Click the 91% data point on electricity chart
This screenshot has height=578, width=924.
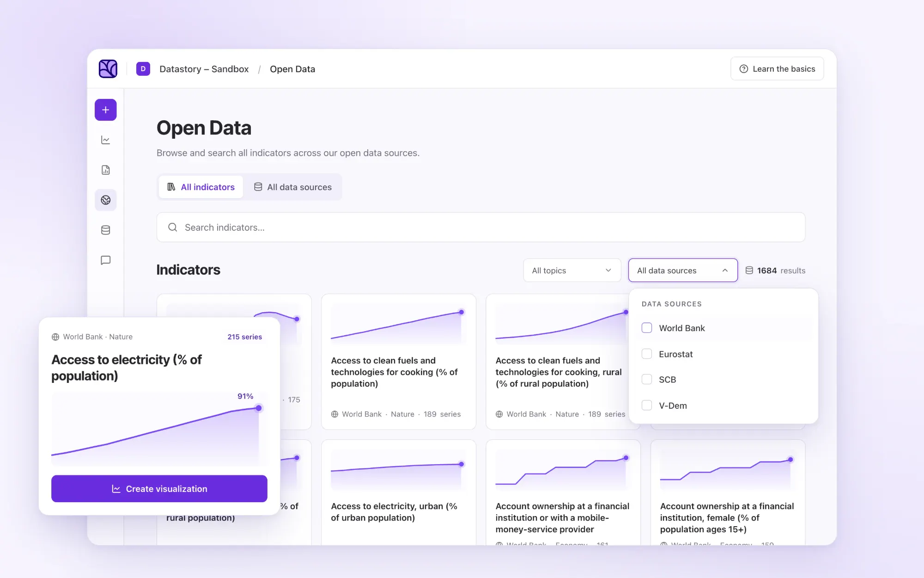[x=259, y=408]
